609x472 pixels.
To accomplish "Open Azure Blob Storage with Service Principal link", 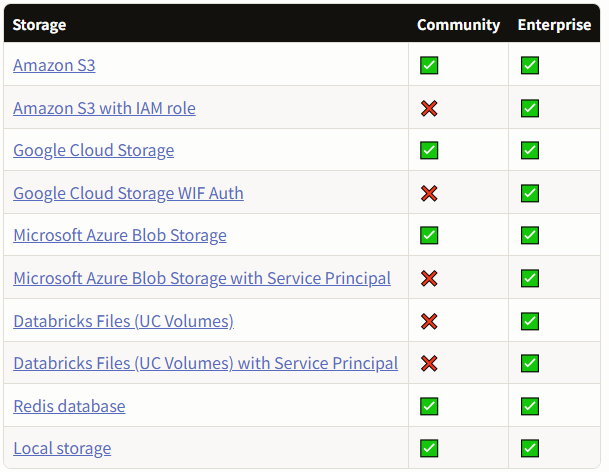I will coord(202,278).
